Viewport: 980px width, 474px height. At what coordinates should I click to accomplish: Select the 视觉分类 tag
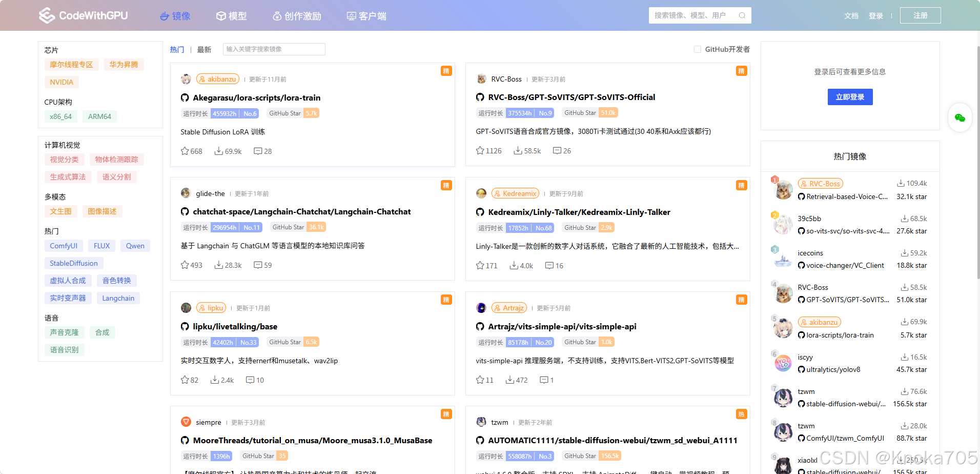coord(64,160)
